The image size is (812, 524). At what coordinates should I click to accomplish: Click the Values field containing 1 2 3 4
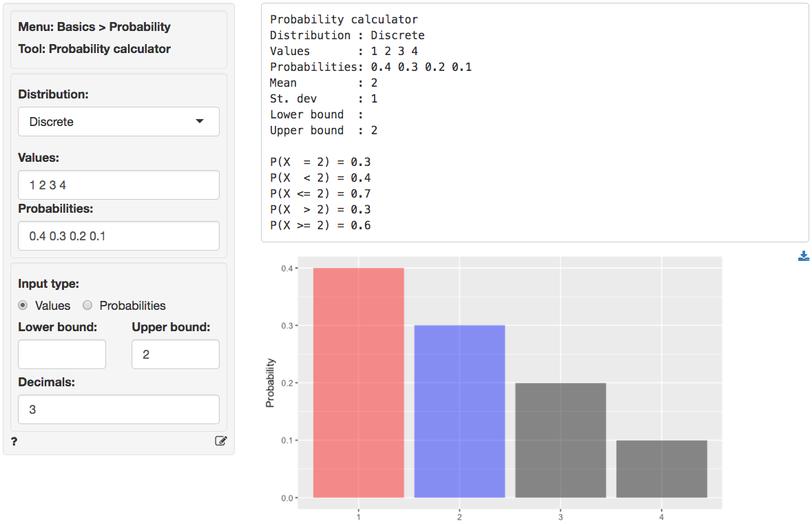coord(118,185)
